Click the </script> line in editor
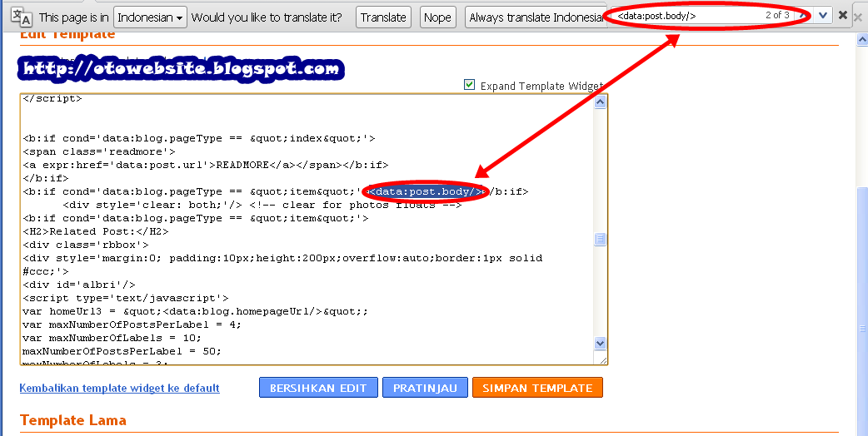The height and width of the screenshot is (436, 868). pos(52,98)
